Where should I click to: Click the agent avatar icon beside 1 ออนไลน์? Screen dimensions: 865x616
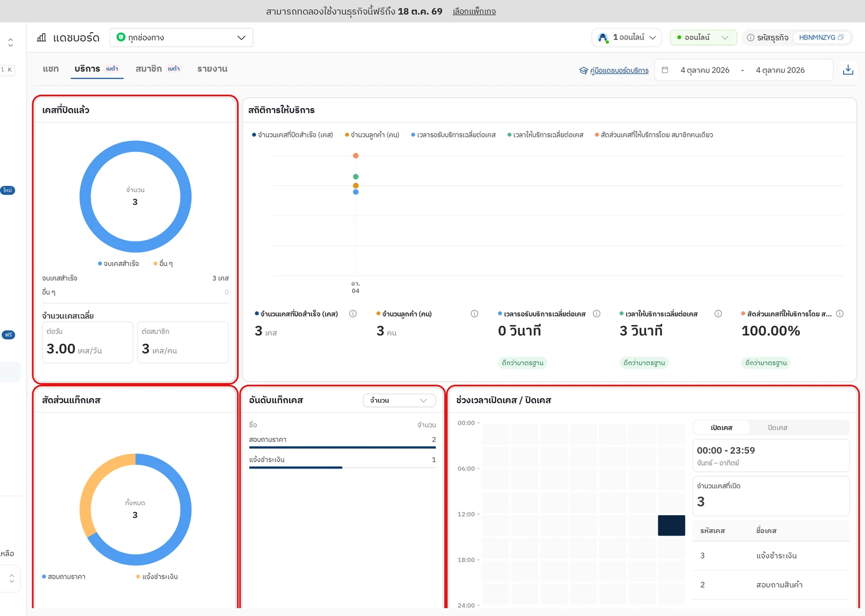pyautogui.click(x=603, y=38)
